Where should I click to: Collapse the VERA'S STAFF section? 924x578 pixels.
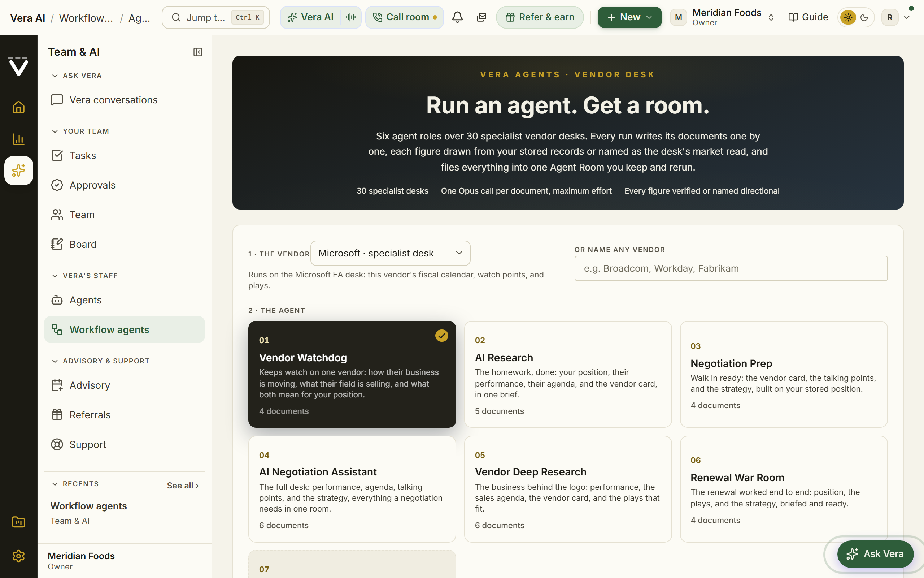(x=85, y=276)
